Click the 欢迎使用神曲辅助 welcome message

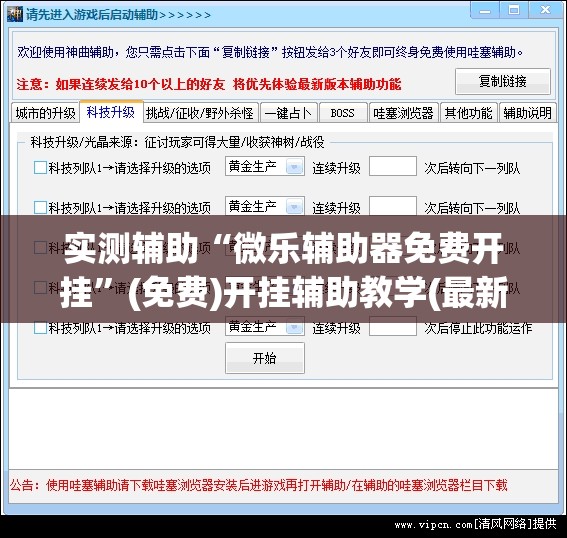click(x=270, y=53)
